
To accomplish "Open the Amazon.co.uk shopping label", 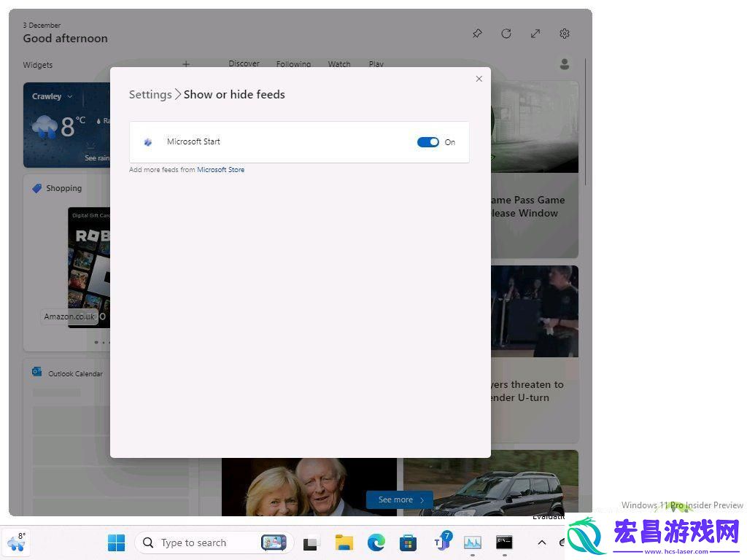I will [x=69, y=316].
